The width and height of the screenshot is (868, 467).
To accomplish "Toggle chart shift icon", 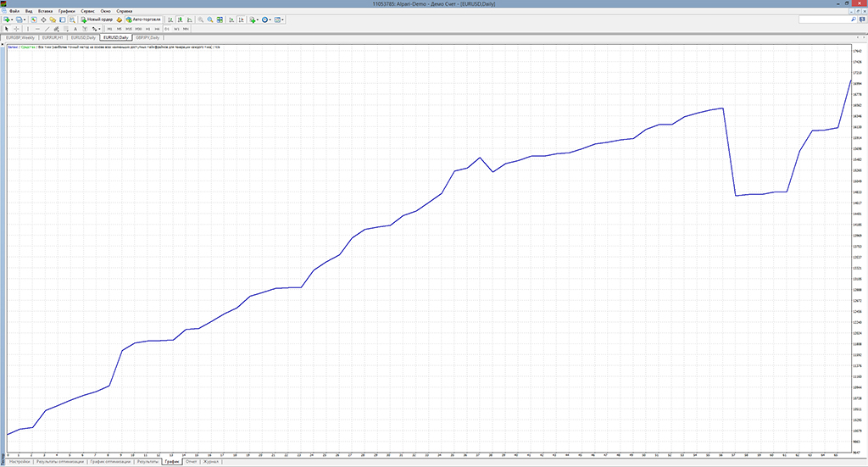I will (x=242, y=20).
